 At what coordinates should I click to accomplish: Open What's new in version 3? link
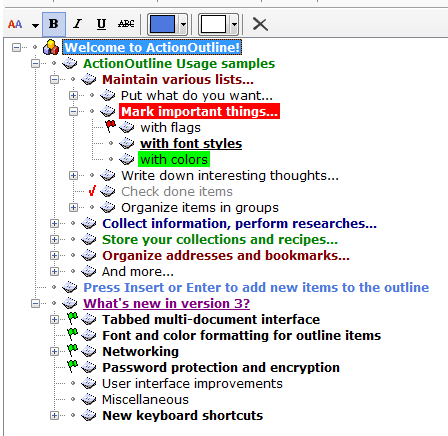pyautogui.click(x=166, y=303)
